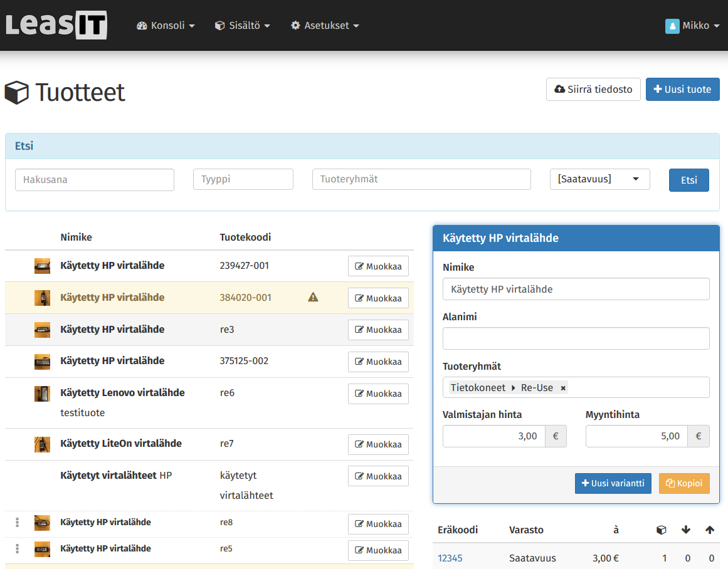The height and width of the screenshot is (569, 728).
Task: Focus the Valmistajan hinta field
Action: pyautogui.click(x=494, y=436)
